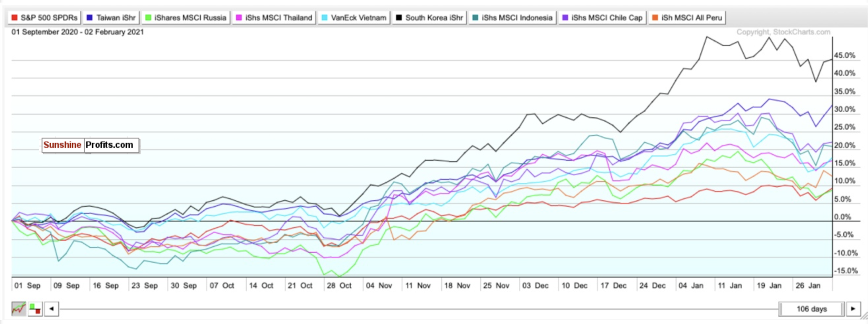Toggle the South Korea iShr series

429,18
